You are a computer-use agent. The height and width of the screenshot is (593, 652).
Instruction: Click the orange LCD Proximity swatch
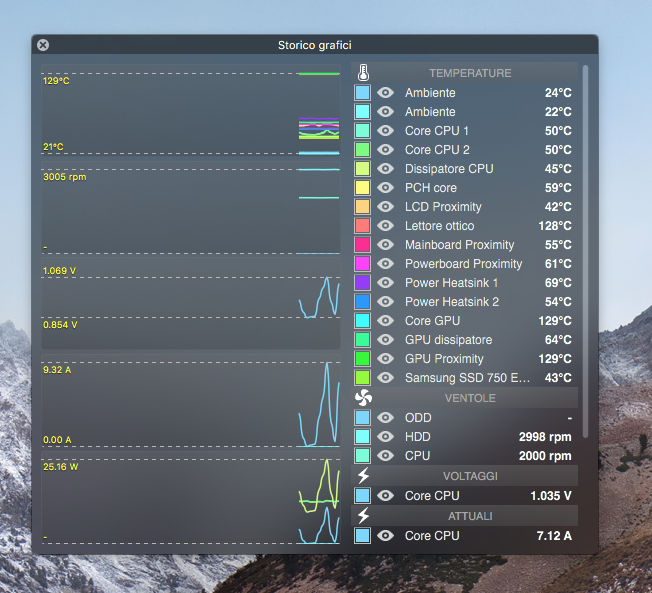click(x=363, y=207)
